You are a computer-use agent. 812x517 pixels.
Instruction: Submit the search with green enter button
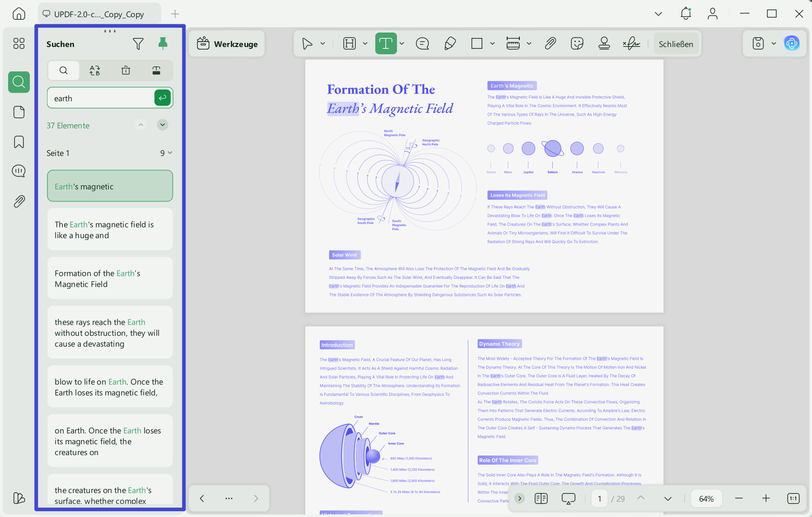point(163,98)
